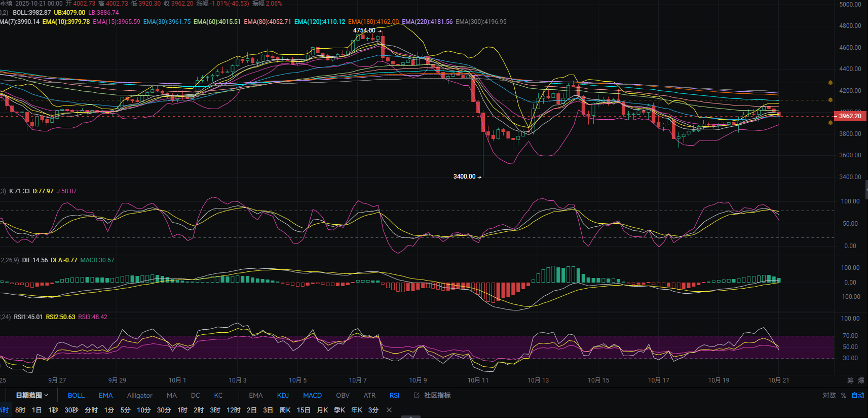Viewport: 868px width, 418px height.
Task: Click the current price label 3962.20
Action: click(x=850, y=116)
